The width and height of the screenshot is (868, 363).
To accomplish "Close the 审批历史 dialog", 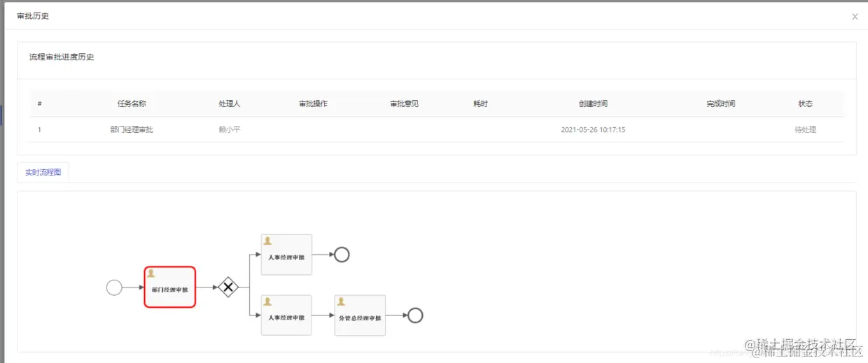I will click(855, 17).
